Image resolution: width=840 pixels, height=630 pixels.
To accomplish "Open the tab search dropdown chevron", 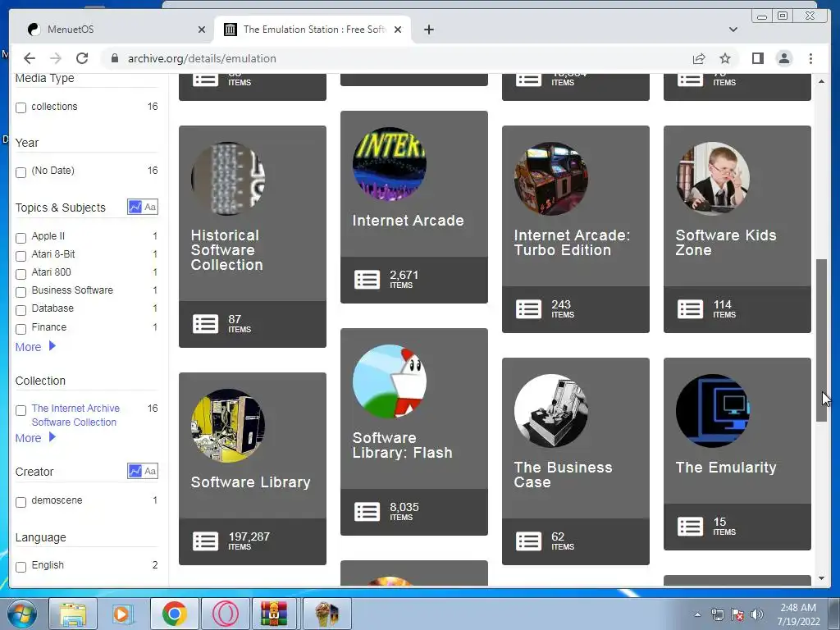I will pyautogui.click(x=733, y=30).
